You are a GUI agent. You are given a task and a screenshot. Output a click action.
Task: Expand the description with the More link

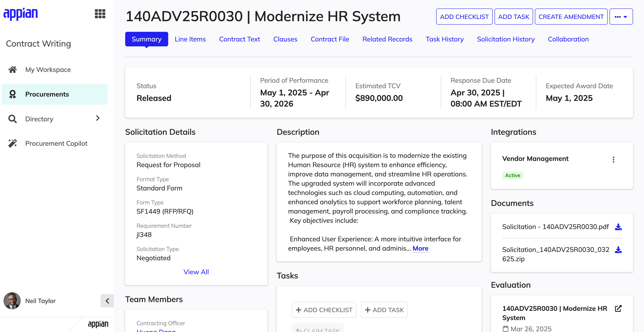point(420,248)
